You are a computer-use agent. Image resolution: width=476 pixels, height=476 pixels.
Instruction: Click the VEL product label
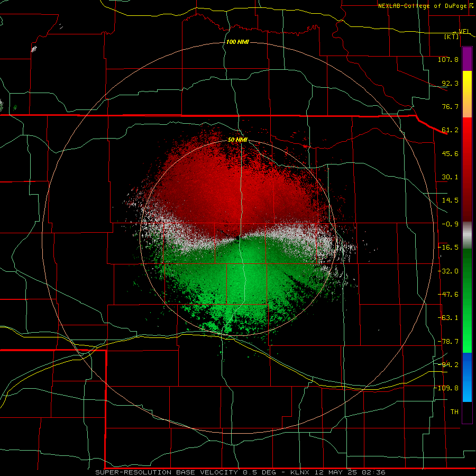click(464, 31)
